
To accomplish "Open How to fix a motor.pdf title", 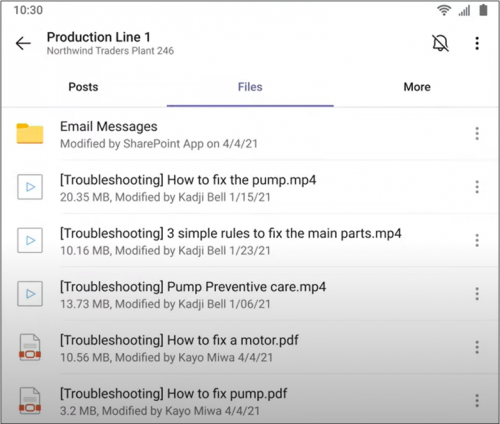I will 179,340.
